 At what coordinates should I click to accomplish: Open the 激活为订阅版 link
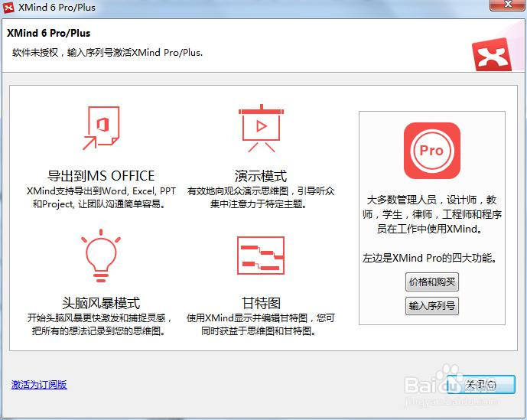pyautogui.click(x=39, y=384)
